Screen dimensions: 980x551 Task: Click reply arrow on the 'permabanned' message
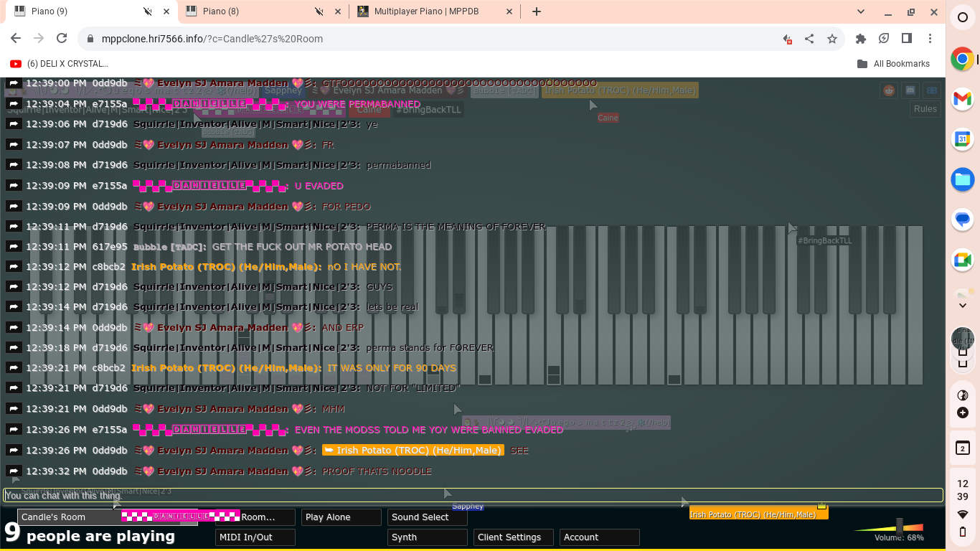tap(14, 164)
